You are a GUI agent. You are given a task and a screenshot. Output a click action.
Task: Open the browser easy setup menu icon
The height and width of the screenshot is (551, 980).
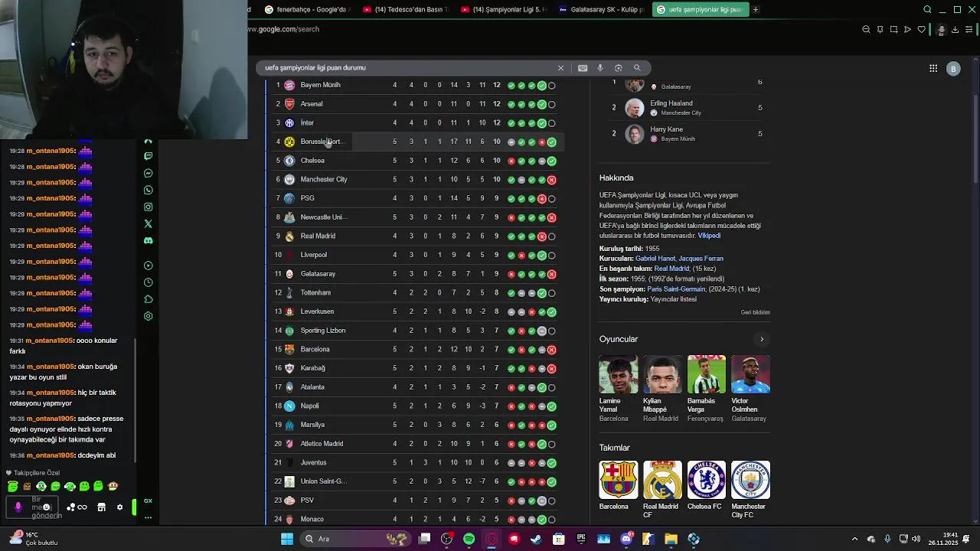click(x=969, y=30)
